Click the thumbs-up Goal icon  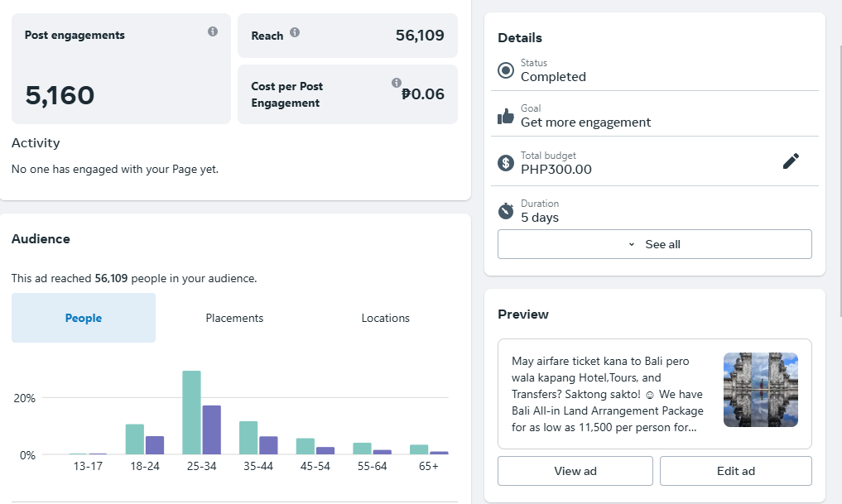point(506,117)
